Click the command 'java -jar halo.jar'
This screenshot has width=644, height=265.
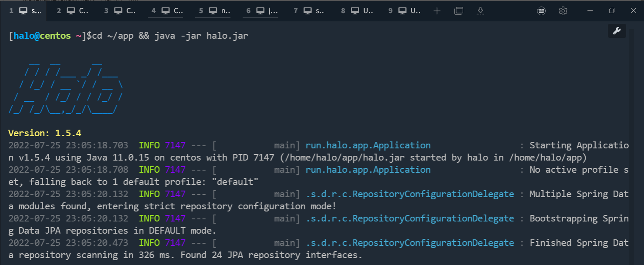tap(201, 36)
